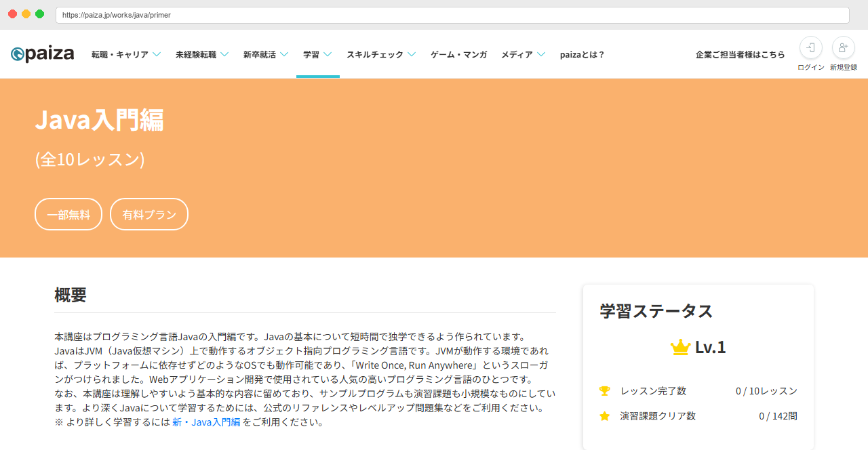Click the Java入門編 title
The height and width of the screenshot is (450, 868).
tap(99, 120)
